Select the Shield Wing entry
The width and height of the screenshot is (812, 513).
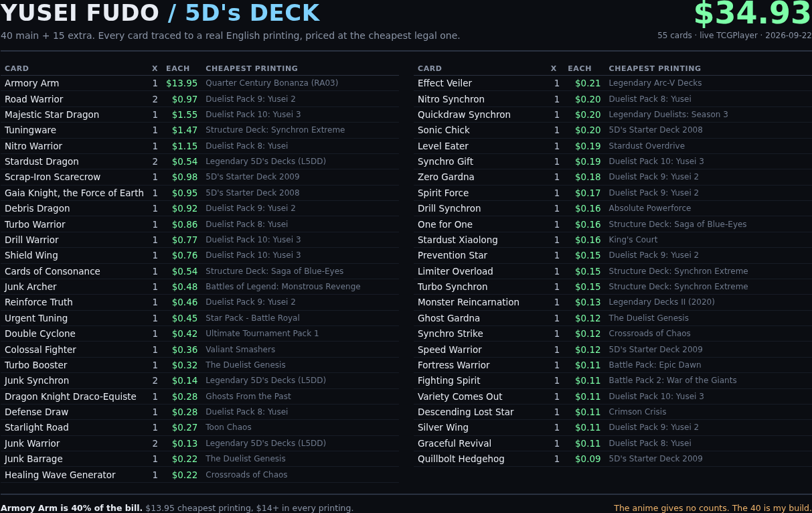pos(31,255)
